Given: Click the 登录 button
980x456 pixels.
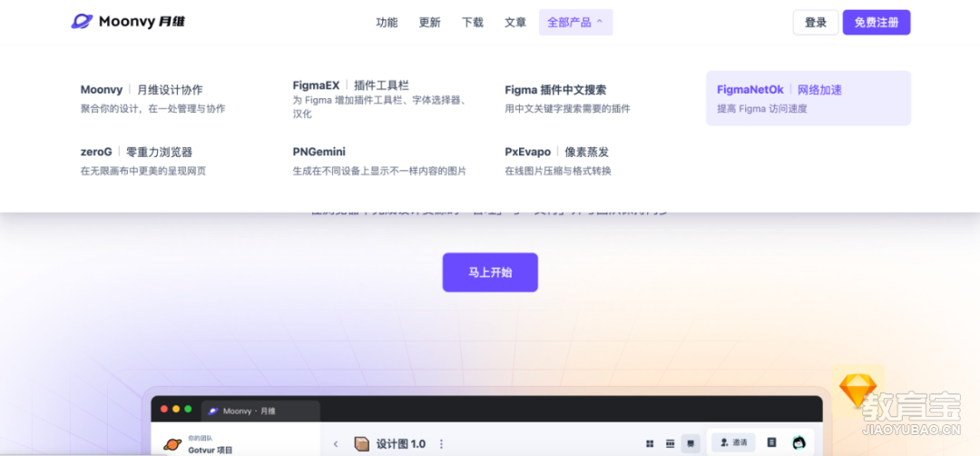Looking at the screenshot, I should click(816, 23).
